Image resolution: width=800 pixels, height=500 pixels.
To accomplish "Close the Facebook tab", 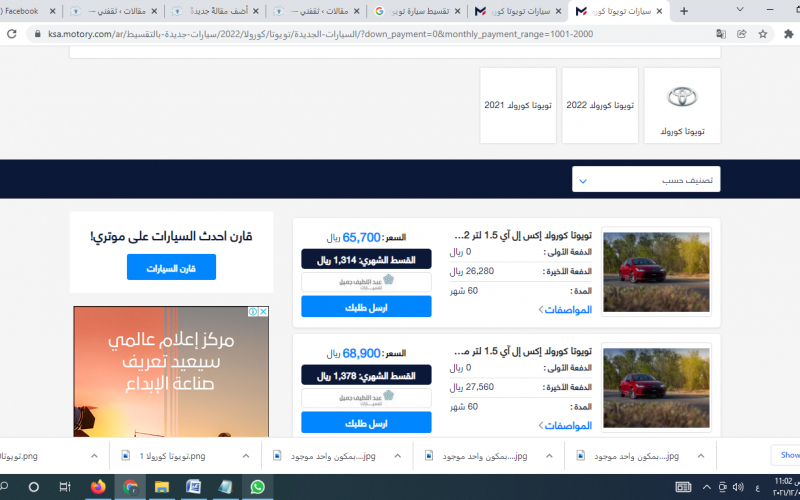I will click(x=53, y=11).
